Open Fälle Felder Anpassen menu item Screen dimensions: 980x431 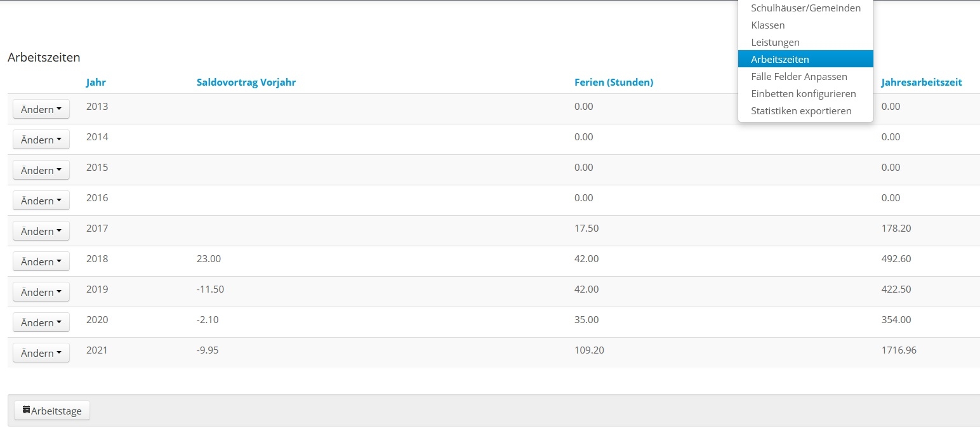[798, 77]
